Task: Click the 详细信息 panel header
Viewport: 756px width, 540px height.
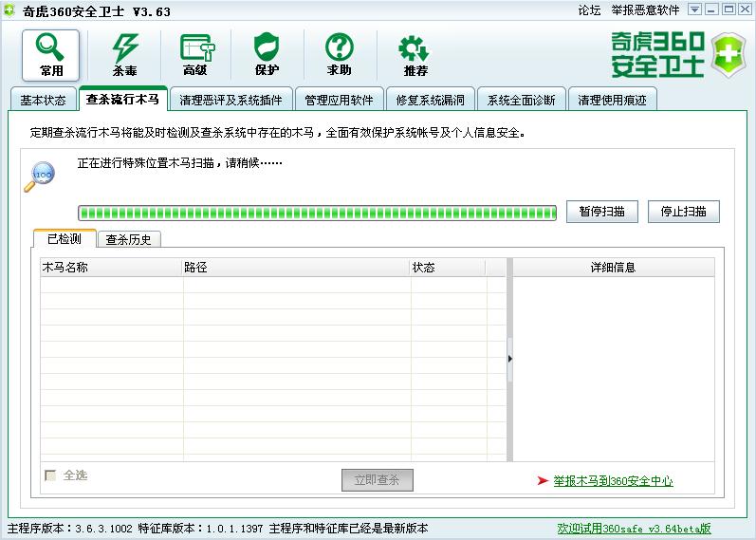Action: (614, 268)
